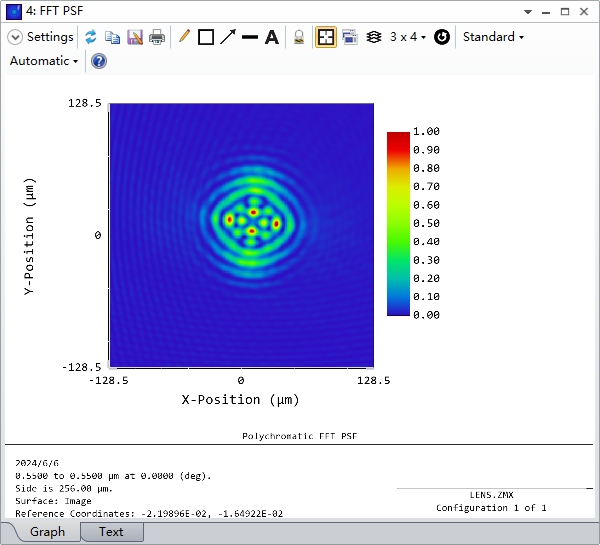Select the text annotation tool

[x=272, y=38]
